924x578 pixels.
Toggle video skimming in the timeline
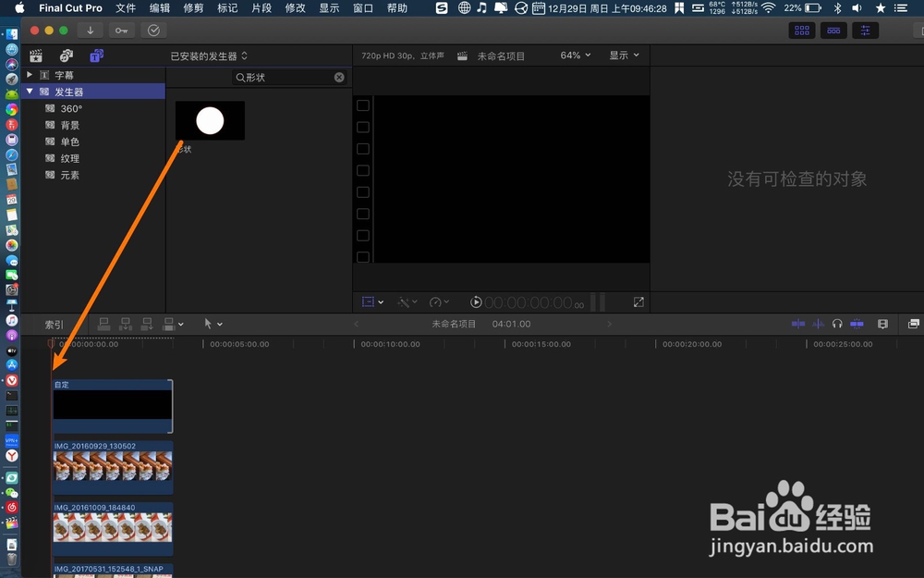point(798,323)
